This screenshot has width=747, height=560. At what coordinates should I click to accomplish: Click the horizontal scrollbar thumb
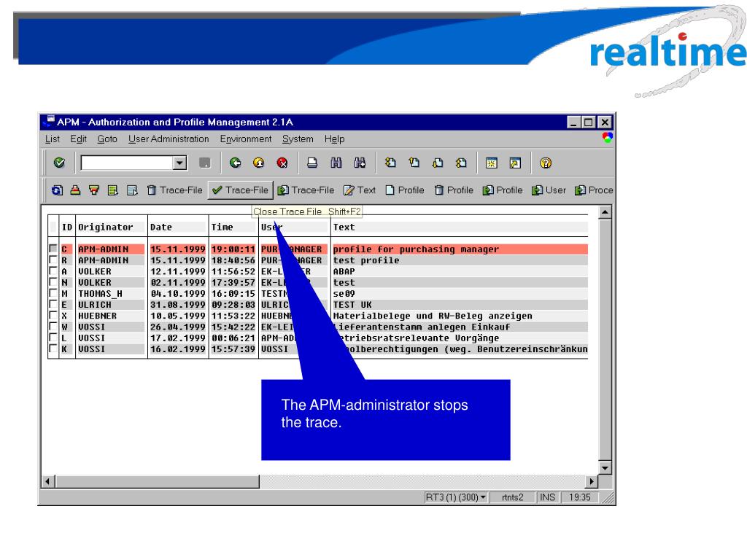pos(157,481)
